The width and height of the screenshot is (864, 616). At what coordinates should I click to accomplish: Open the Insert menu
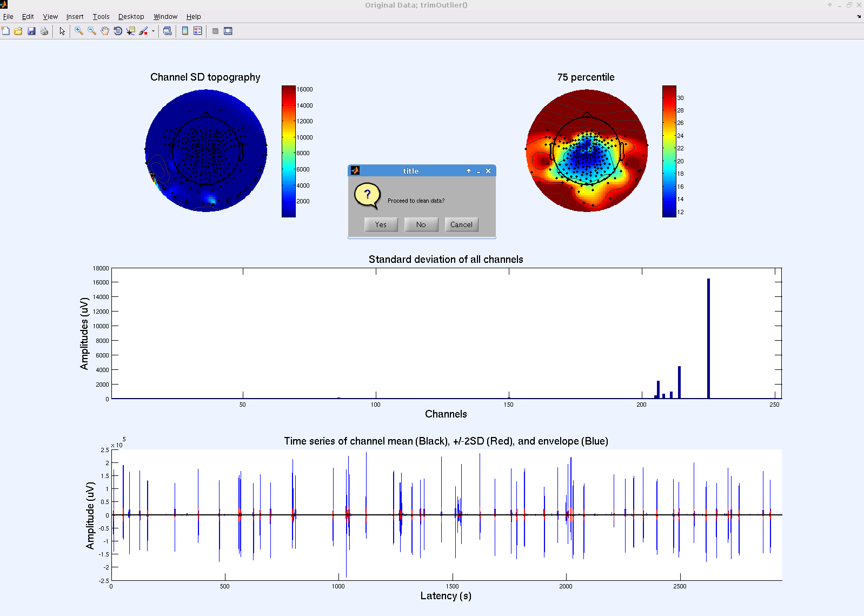(x=75, y=17)
